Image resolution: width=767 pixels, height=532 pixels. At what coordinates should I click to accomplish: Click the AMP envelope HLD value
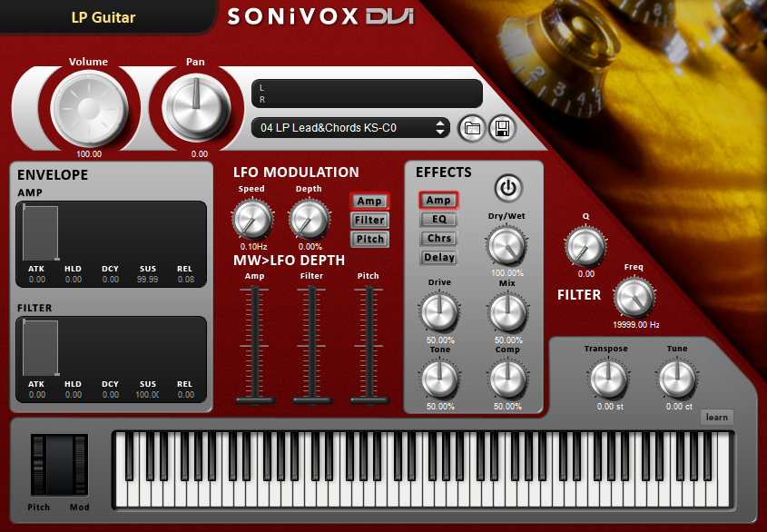point(74,280)
